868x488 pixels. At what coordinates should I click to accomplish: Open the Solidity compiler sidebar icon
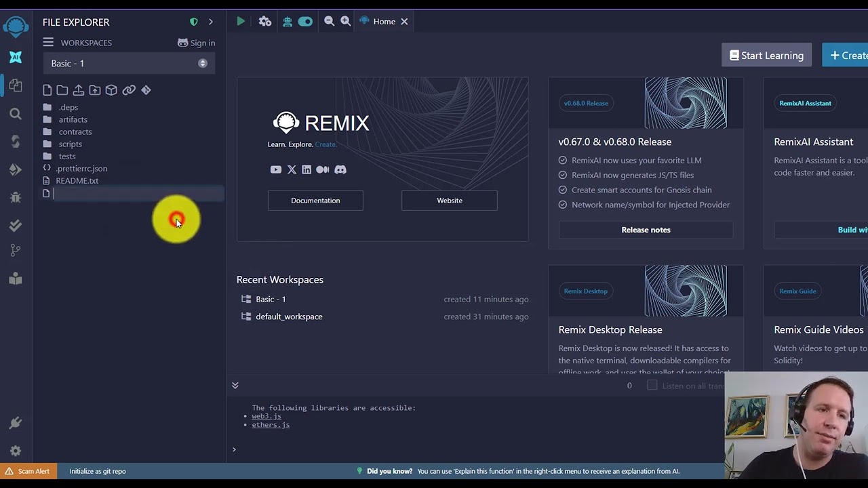(16, 142)
